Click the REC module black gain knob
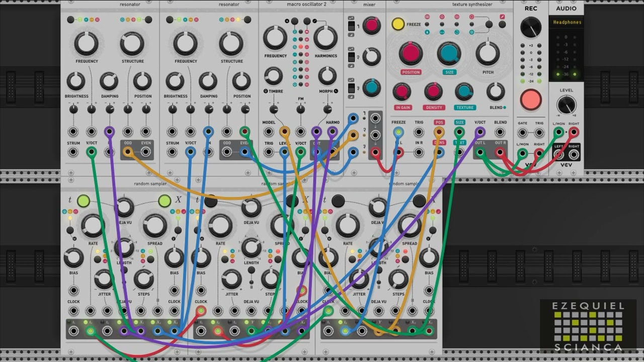 [x=531, y=28]
